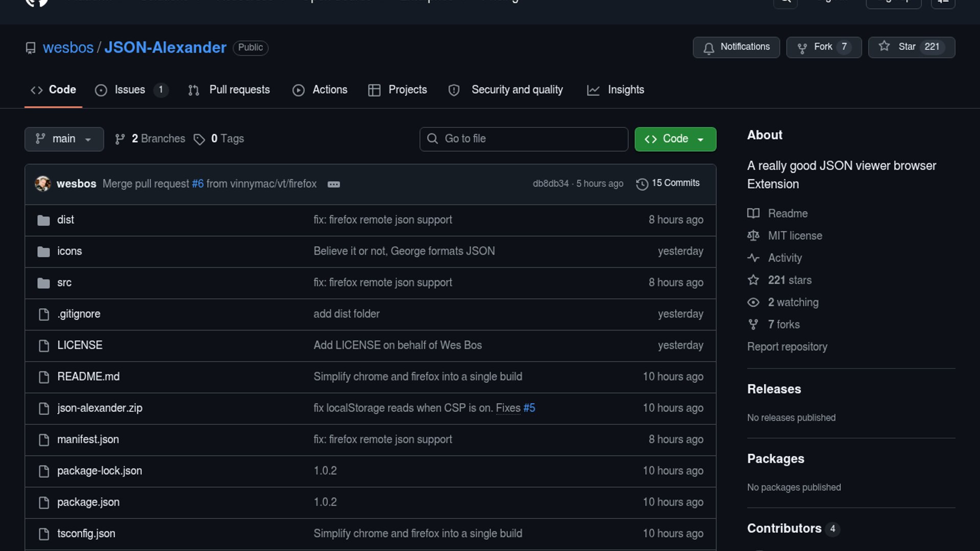Open the Insights tab
The width and height of the screenshot is (980, 551).
point(625,90)
